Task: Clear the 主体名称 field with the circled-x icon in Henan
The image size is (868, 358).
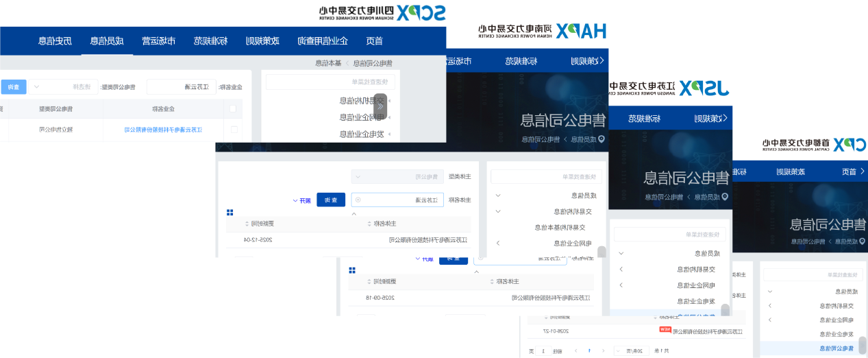Action: [358, 200]
